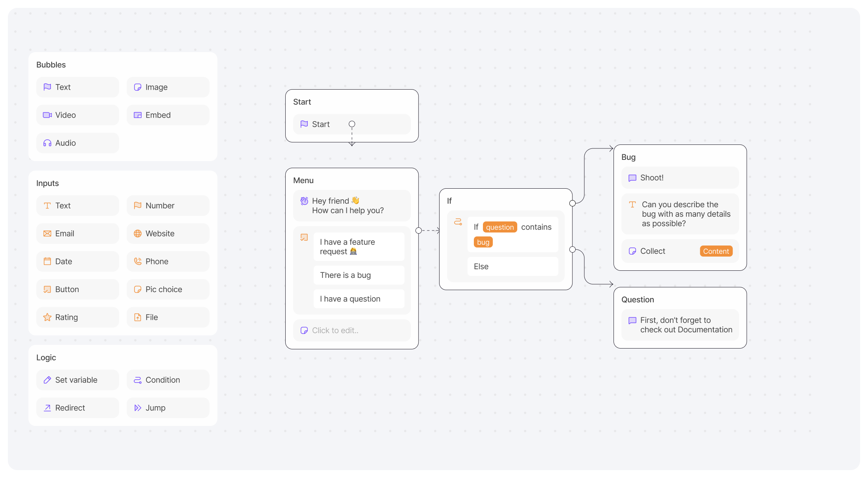Click the Redirect logic icon

click(x=47, y=407)
